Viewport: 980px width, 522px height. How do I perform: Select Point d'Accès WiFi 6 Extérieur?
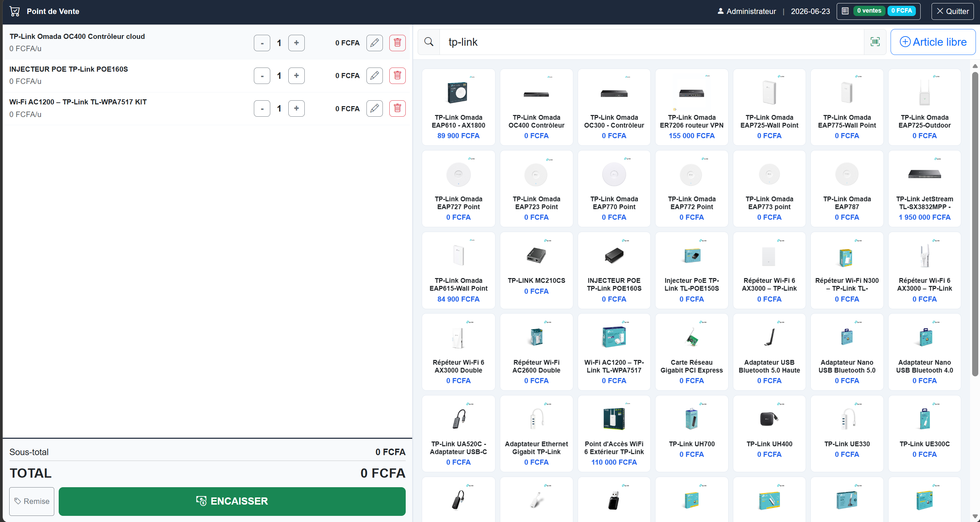pyautogui.click(x=614, y=433)
